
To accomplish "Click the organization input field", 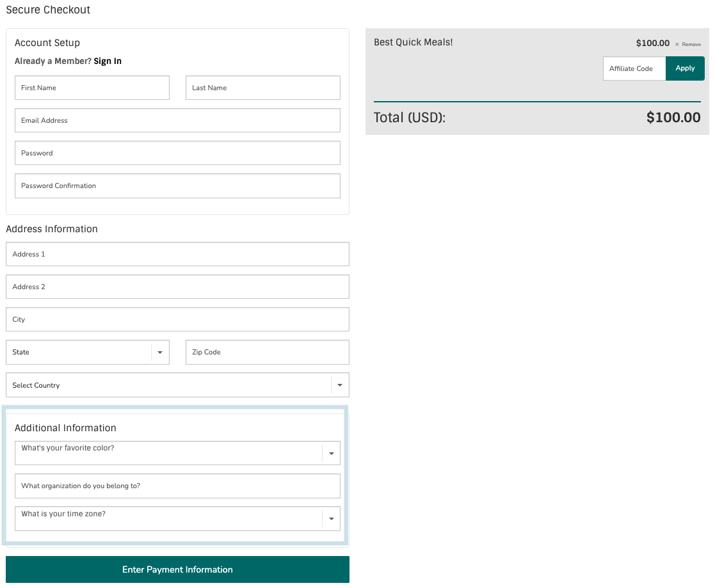I will pos(177,486).
